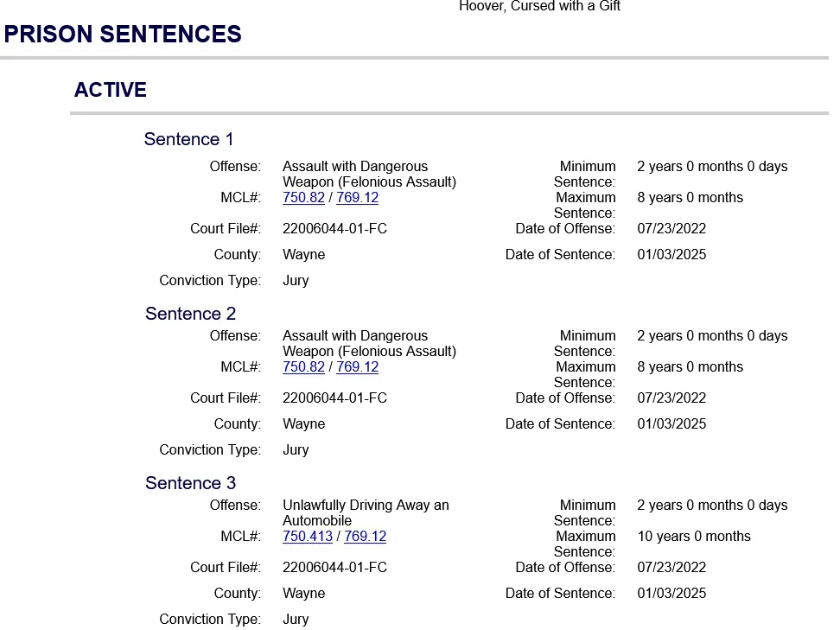The image size is (840, 630).
Task: Follow the 769.12 link in Sentence 3
Action: coord(365,537)
